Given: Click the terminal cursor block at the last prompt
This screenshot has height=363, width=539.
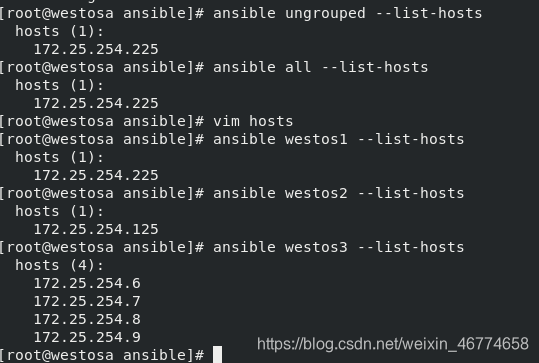Looking at the screenshot, I should click(217, 354).
